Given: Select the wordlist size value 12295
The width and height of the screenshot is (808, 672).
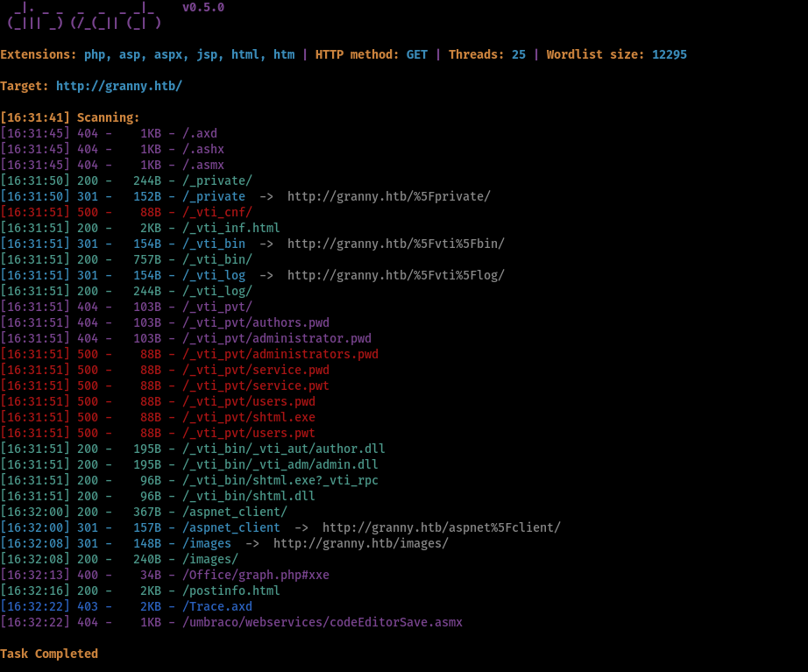Looking at the screenshot, I should 670,54.
